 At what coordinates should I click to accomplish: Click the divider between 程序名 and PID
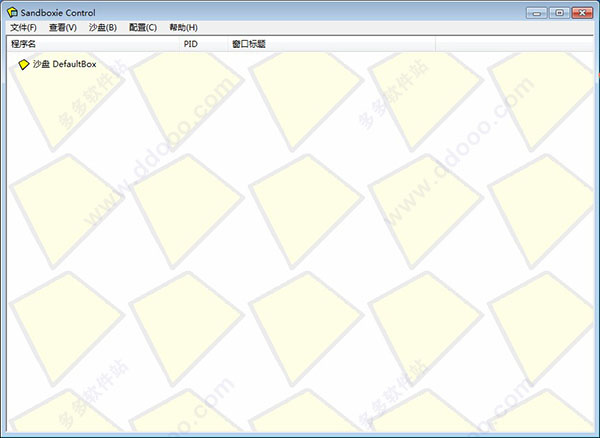(180, 44)
